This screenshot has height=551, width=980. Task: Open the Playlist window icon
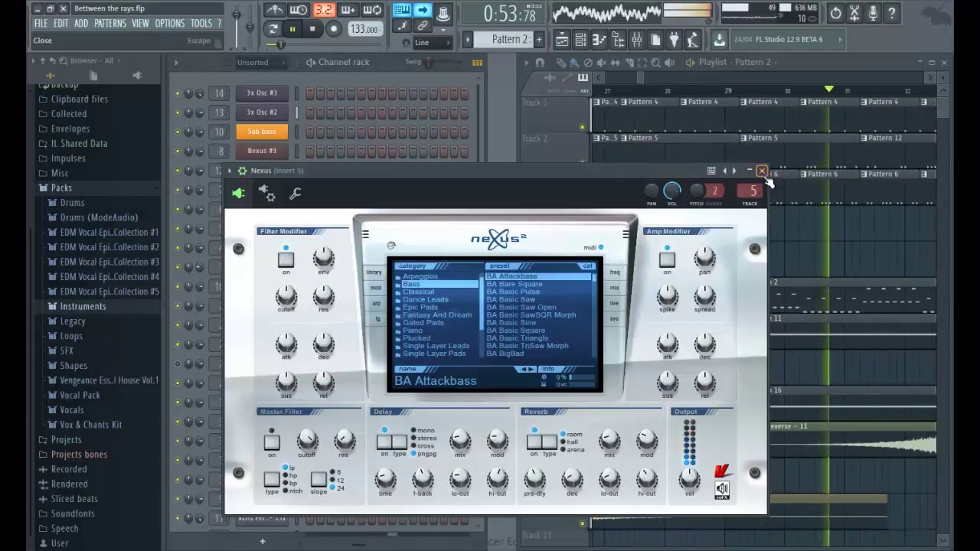562,40
